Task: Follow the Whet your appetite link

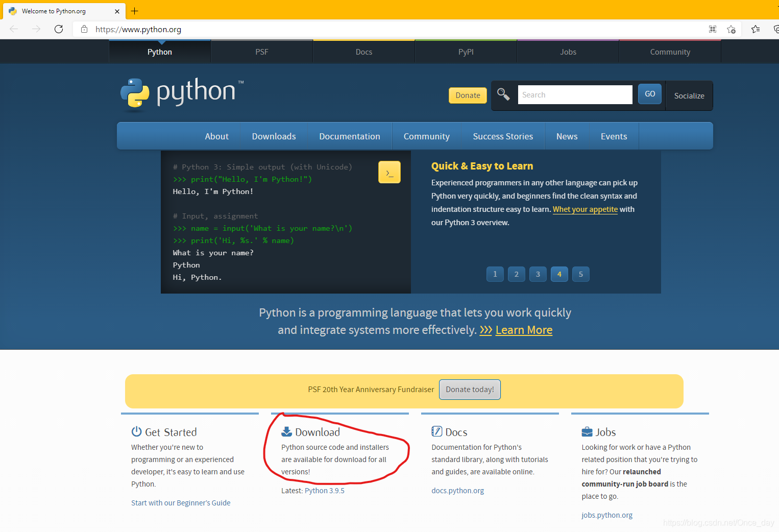Action: [585, 209]
